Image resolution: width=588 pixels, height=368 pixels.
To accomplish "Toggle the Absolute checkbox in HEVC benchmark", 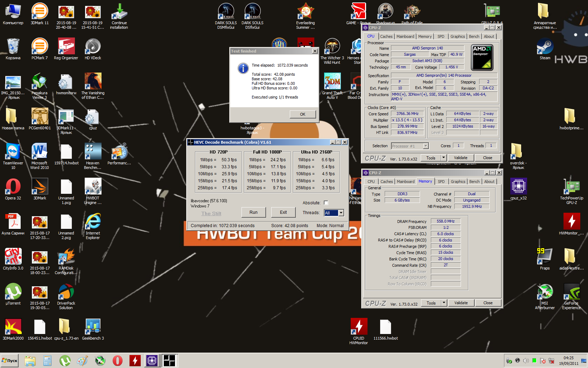I will click(x=326, y=203).
